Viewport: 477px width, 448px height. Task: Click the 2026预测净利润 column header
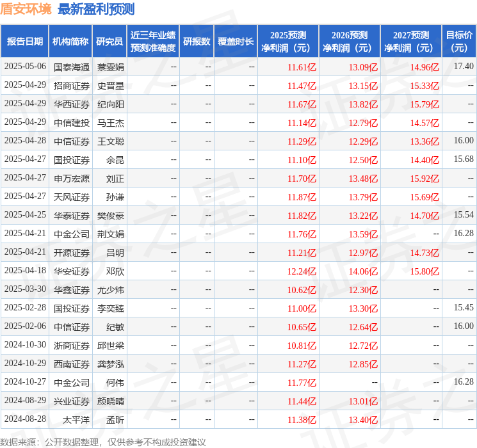click(x=350, y=42)
